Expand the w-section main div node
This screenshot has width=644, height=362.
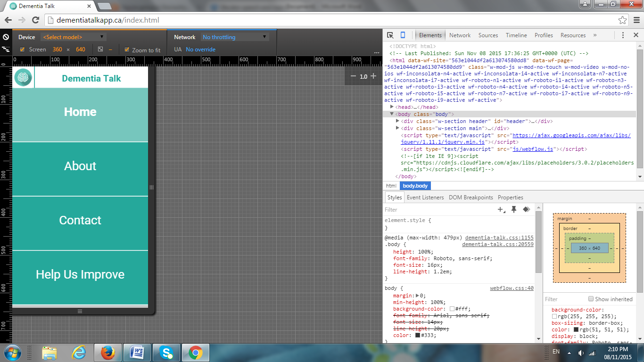point(397,128)
